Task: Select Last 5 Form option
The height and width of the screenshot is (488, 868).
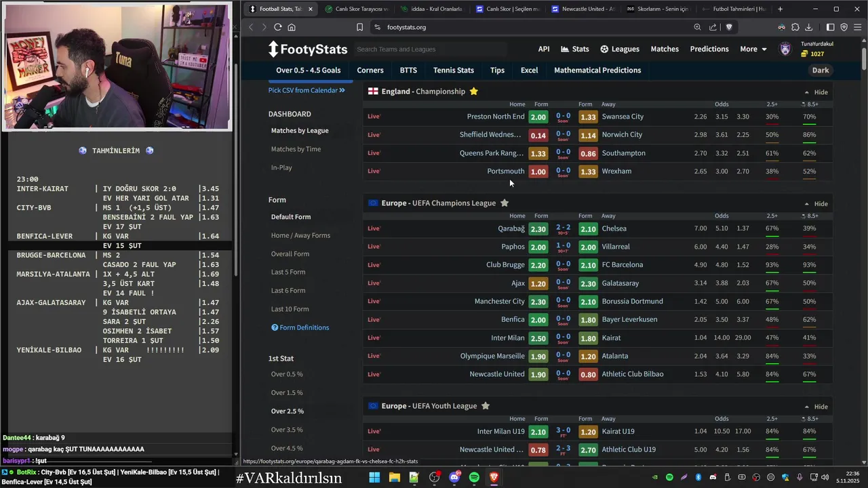Action: (x=288, y=272)
